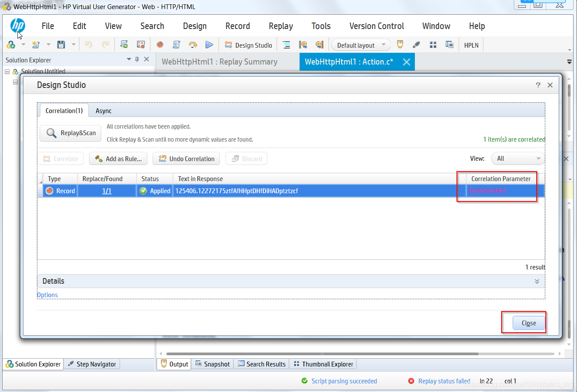Click the Redo arrow icon
The width and height of the screenshot is (577, 392).
(x=106, y=45)
